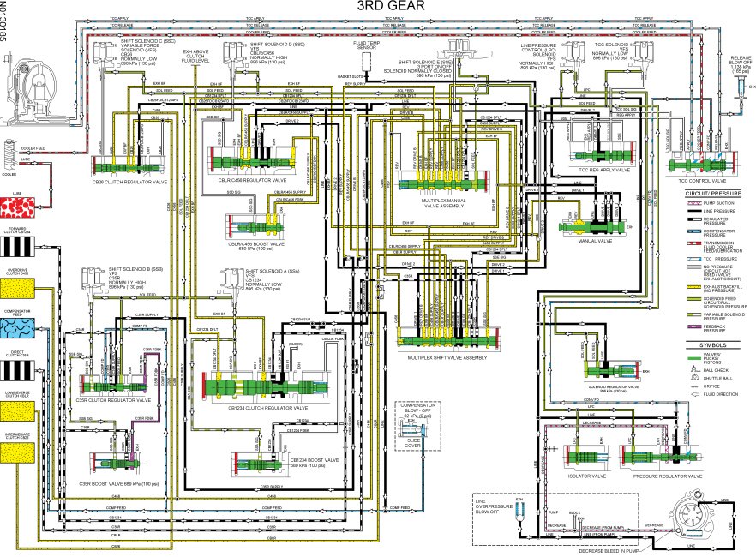The width and height of the screenshot is (756, 557).
Task: Click the cooler coil symbol
Action: 10,159
